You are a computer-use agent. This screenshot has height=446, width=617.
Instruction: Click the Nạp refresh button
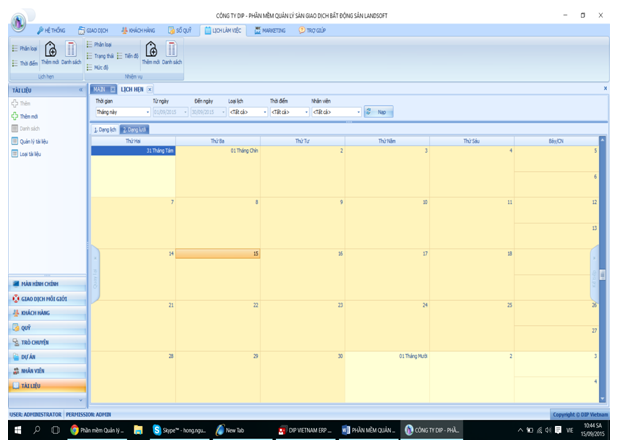(x=377, y=112)
